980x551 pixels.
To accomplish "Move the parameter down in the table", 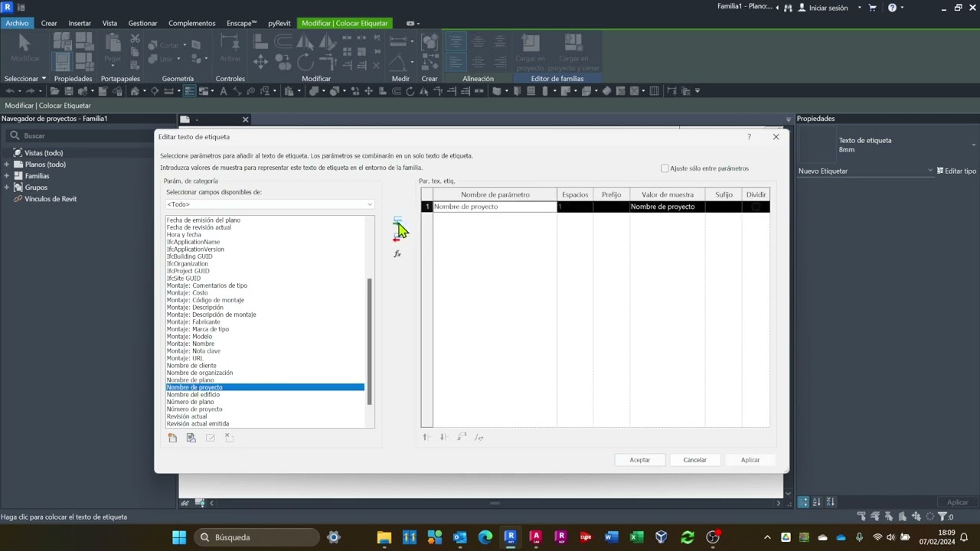I will tap(443, 437).
